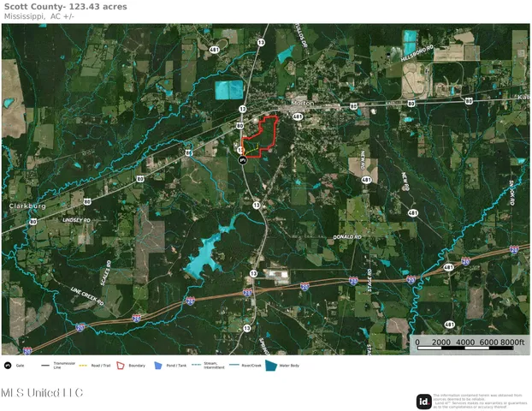Click the SCALES RD label

pyautogui.click(x=105, y=273)
